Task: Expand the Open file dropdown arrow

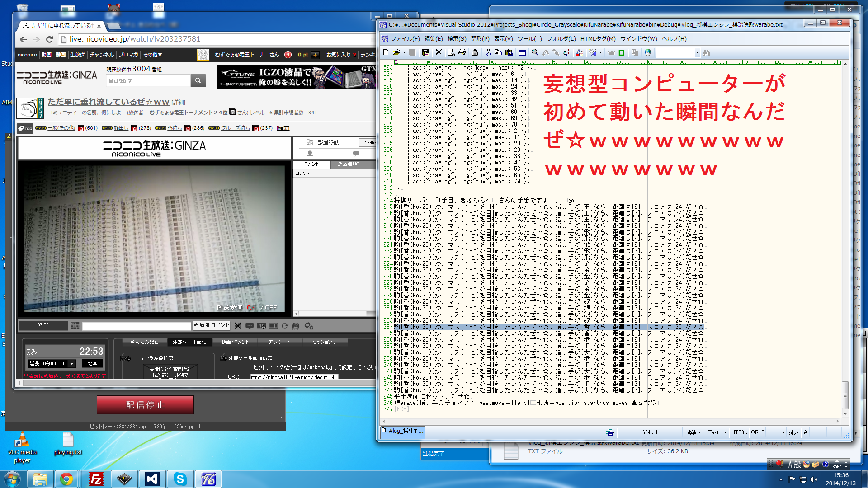Action: 404,53
